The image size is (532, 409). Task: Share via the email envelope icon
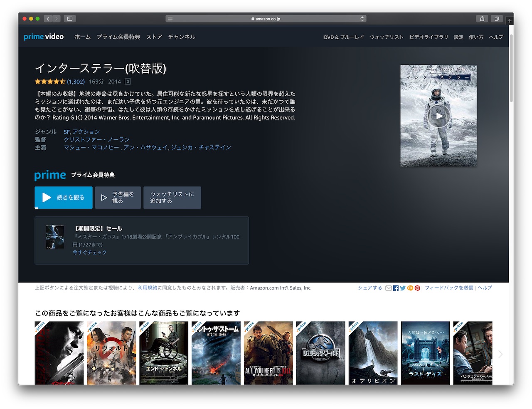[x=389, y=288]
